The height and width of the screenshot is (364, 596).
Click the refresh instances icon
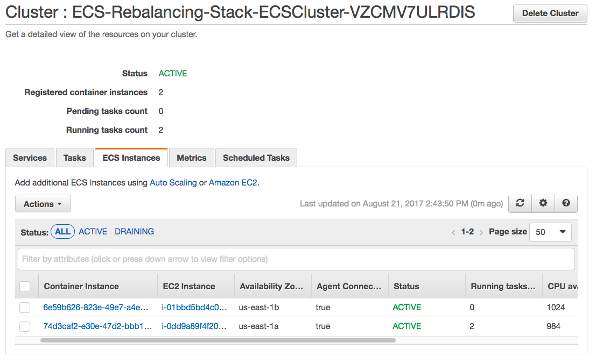click(520, 203)
